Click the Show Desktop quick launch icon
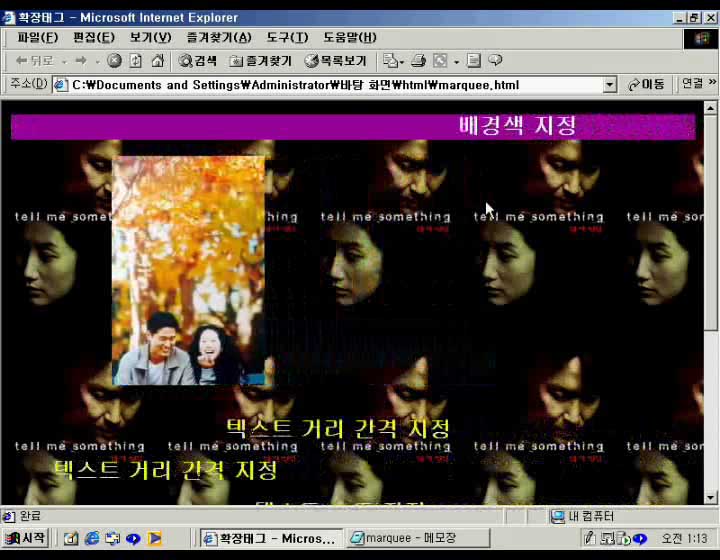 pos(112,538)
